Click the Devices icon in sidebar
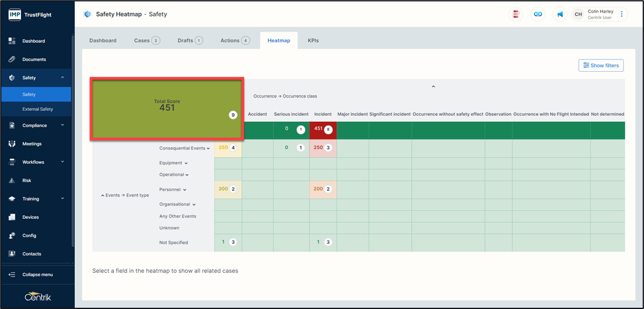644x309 pixels. click(12, 217)
